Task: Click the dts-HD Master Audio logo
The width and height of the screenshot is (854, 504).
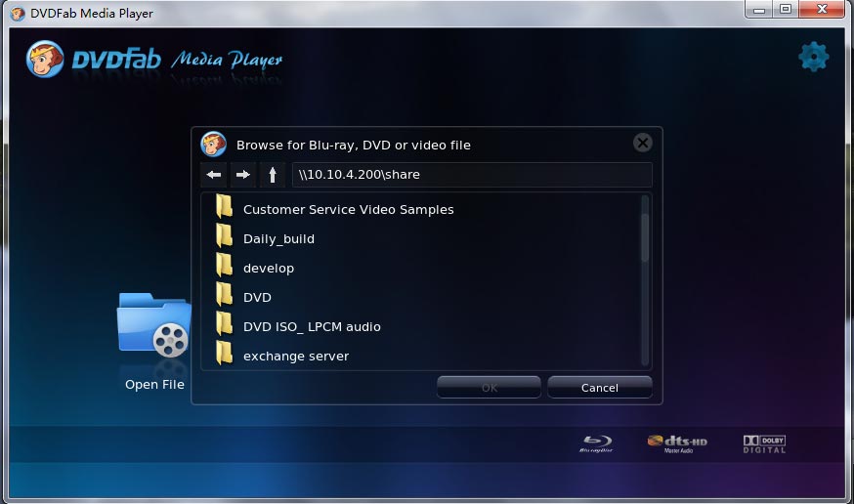Action: (677, 444)
